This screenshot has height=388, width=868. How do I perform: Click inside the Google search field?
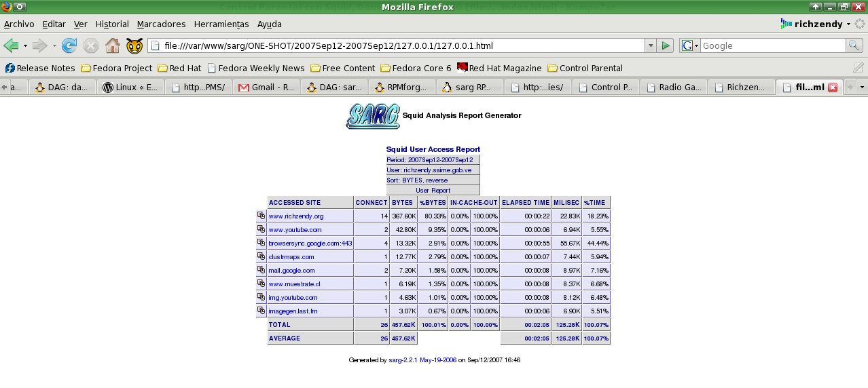tap(772, 46)
